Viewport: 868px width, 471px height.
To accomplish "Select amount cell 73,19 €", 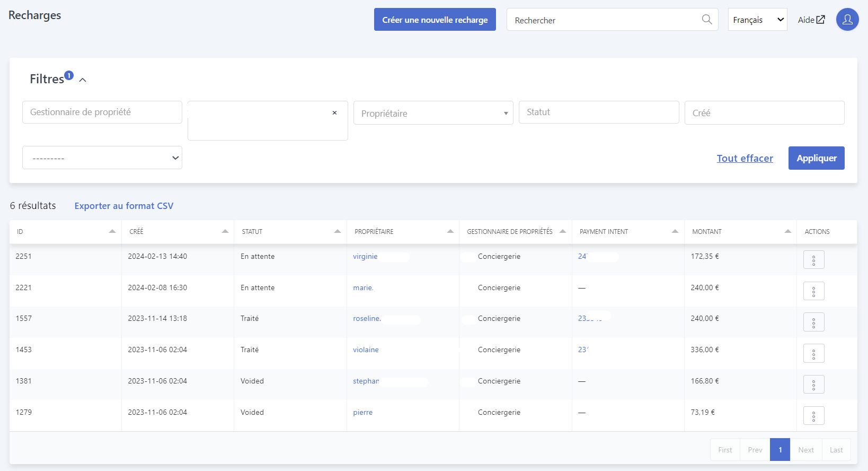I will coord(703,413).
